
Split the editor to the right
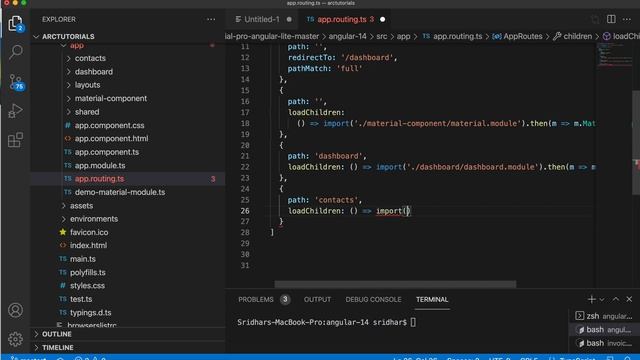(x=611, y=19)
